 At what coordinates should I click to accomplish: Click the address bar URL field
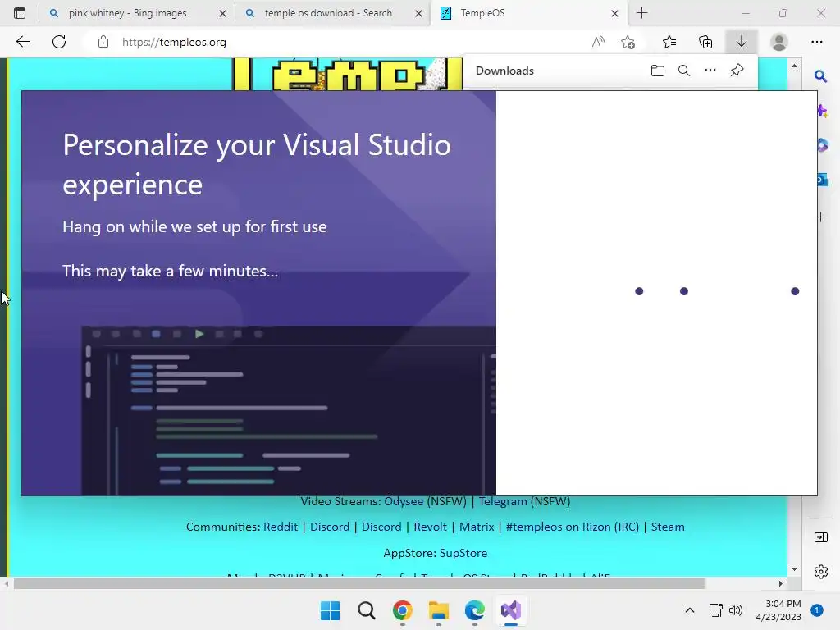343,42
